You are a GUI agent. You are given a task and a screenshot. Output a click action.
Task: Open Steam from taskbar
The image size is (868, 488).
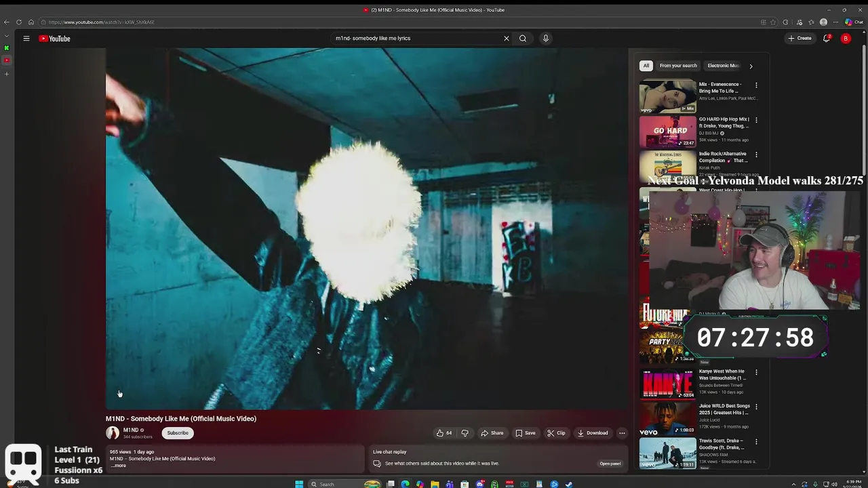[569, 484]
